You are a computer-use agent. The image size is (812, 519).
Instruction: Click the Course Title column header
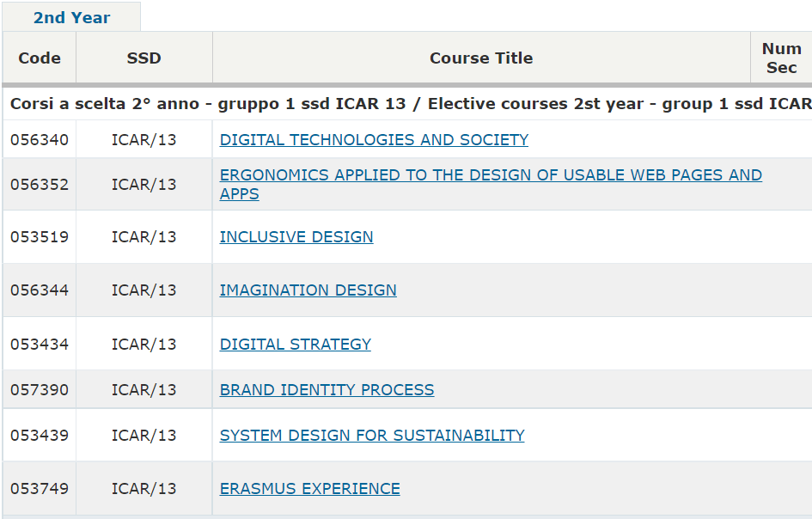[x=481, y=58]
